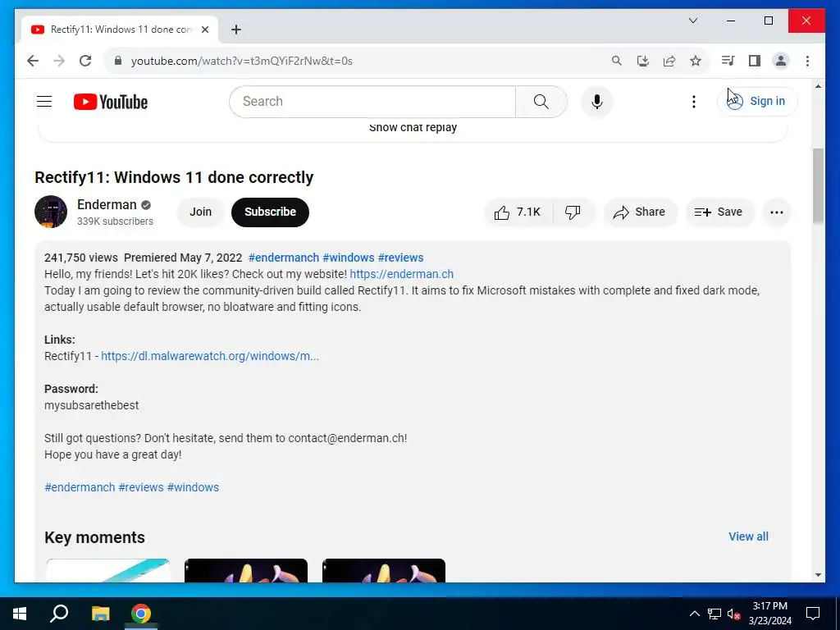Viewport: 840px width, 630px height.
Task: Click the padlock site info icon
Action: click(118, 61)
